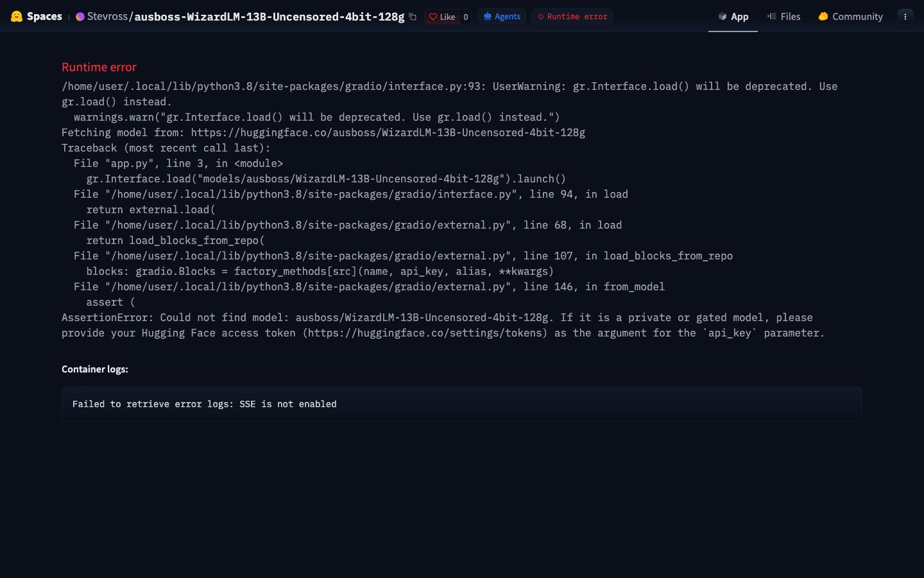Click the gr.Interface.load(...).launch() code line

326,179
